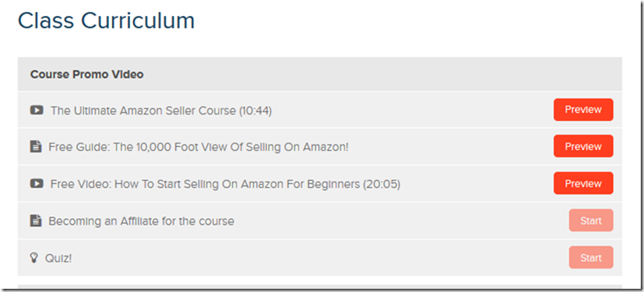The image size is (644, 292).
Task: Click the partially visible next section bar at bottom
Action: coord(319,286)
